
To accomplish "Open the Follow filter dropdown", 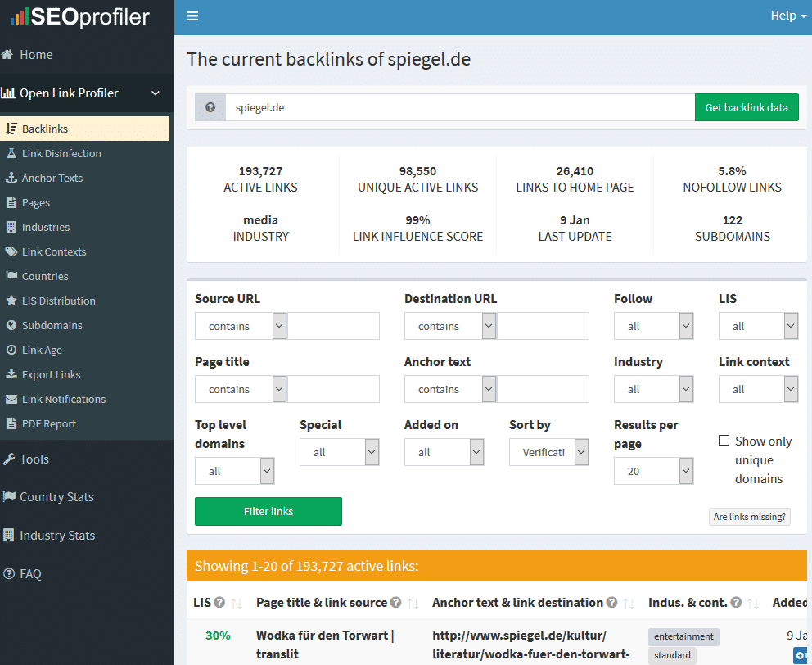I will [653, 326].
